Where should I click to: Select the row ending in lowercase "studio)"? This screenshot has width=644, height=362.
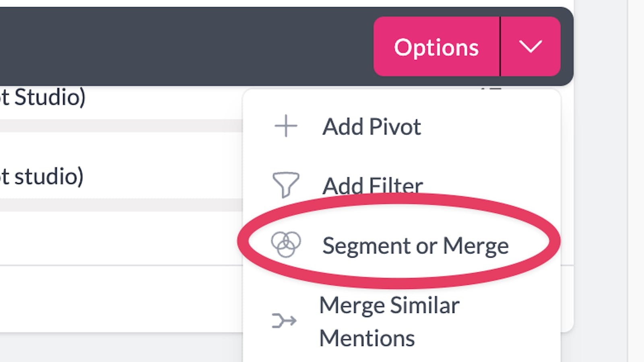pos(43,177)
